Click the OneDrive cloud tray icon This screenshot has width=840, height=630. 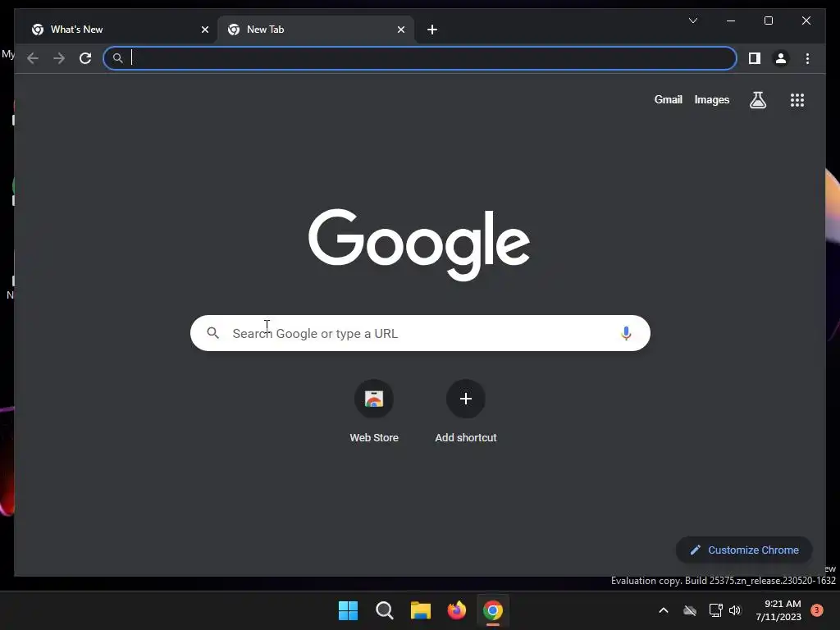690,610
